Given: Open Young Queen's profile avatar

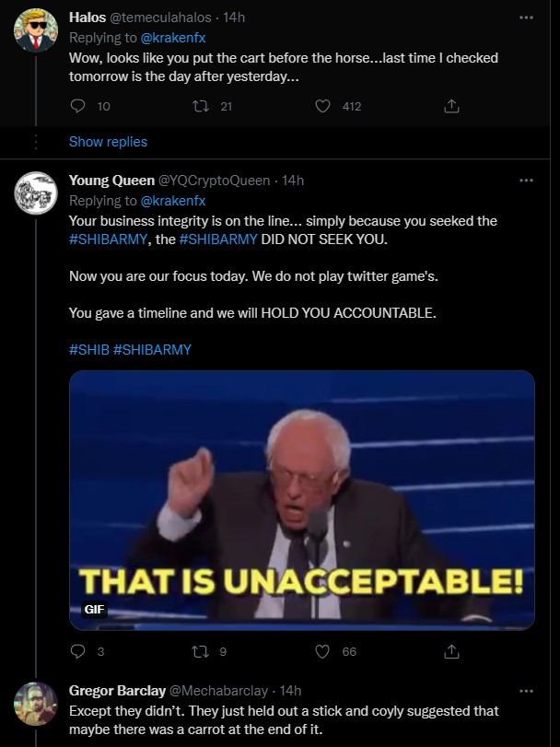Looking at the screenshot, I should (37, 194).
